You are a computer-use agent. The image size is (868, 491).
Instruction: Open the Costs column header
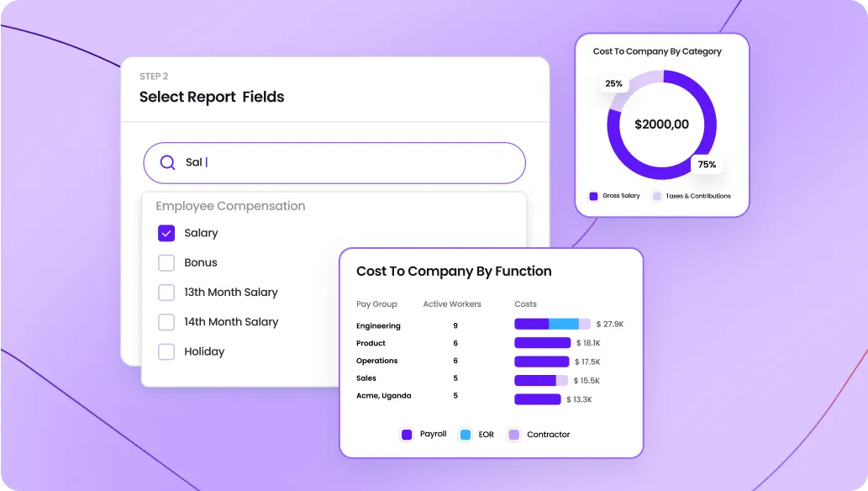525,304
